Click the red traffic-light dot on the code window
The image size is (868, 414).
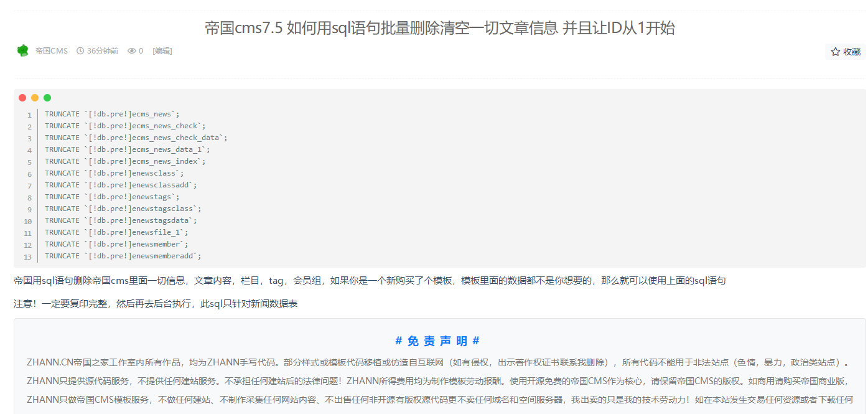point(22,97)
